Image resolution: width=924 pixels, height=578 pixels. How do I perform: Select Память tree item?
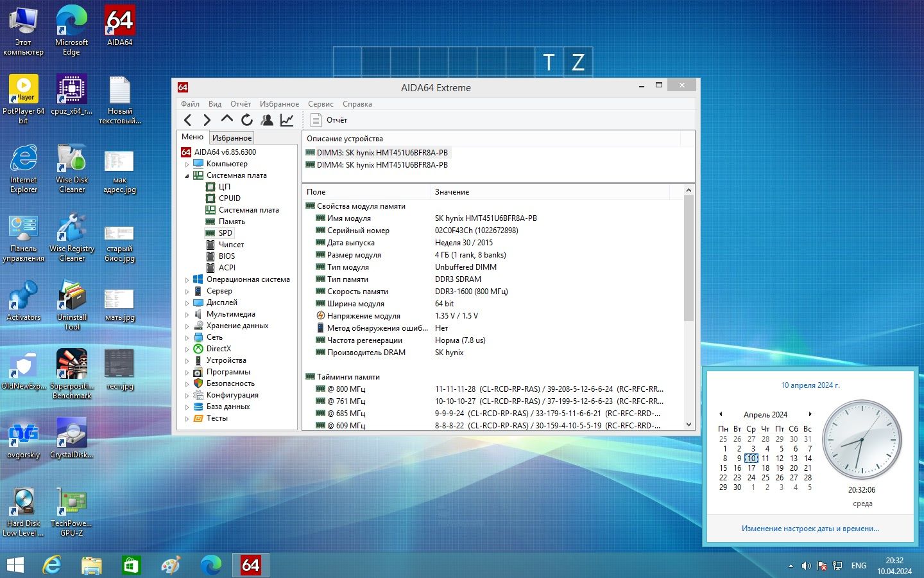232,222
